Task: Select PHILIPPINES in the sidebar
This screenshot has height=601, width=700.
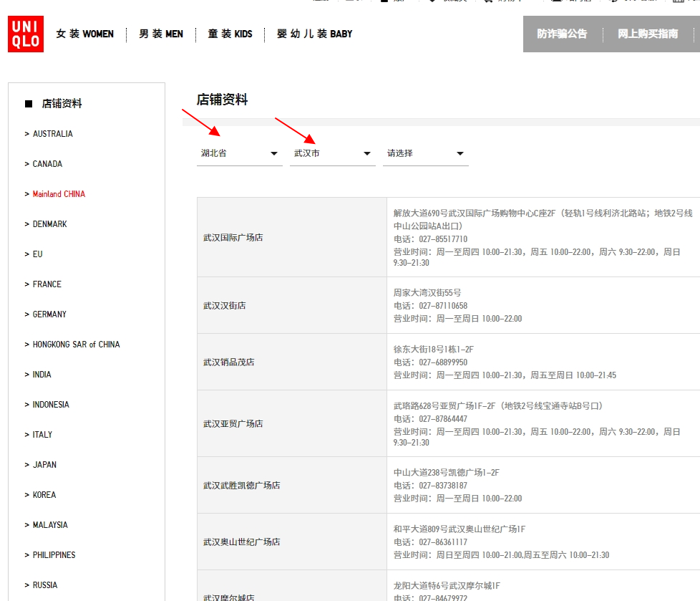Action: [54, 555]
